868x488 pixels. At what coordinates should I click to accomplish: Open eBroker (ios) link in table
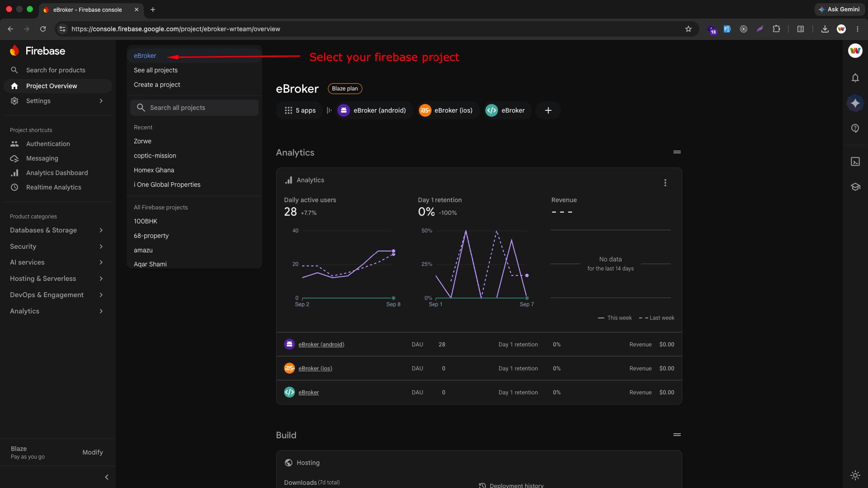(x=315, y=369)
